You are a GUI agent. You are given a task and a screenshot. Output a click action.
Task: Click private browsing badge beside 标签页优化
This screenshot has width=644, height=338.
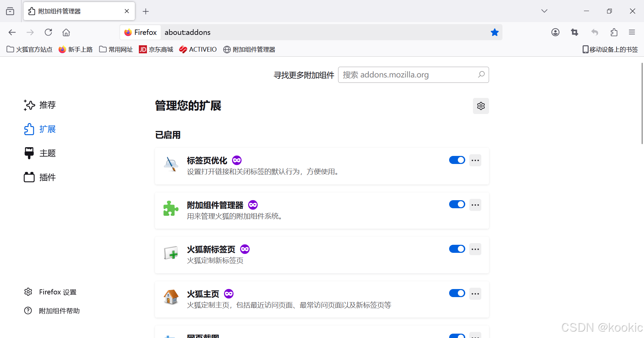click(x=237, y=160)
